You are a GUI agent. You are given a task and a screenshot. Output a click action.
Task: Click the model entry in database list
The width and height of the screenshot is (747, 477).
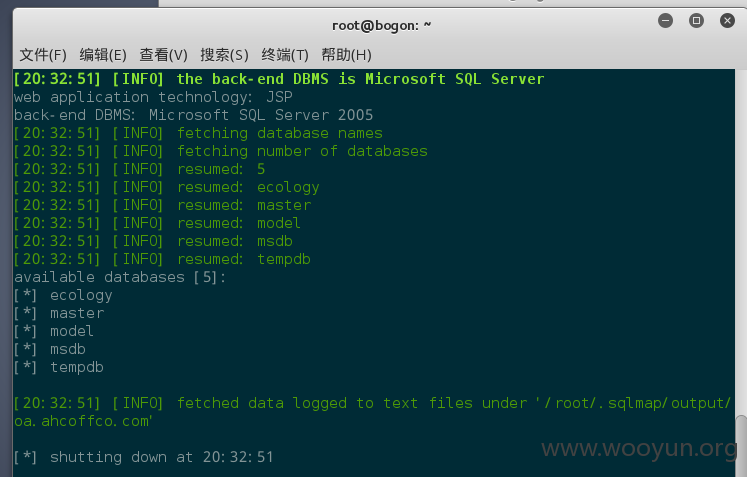(x=72, y=331)
